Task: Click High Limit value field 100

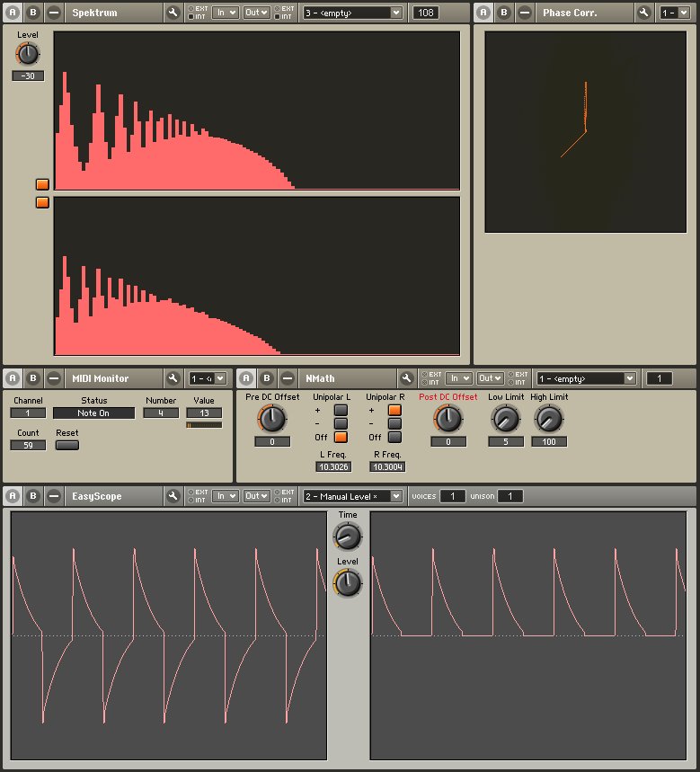Action: [x=549, y=441]
